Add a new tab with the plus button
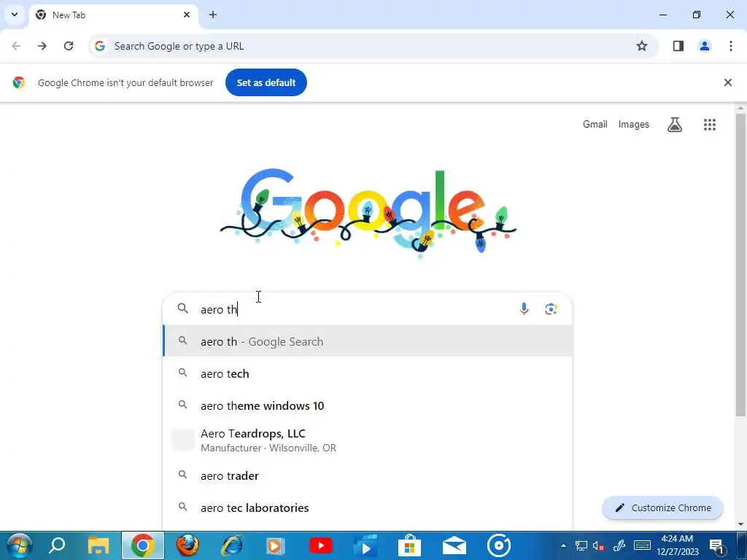Screen dimensions: 747x560 tap(213, 15)
